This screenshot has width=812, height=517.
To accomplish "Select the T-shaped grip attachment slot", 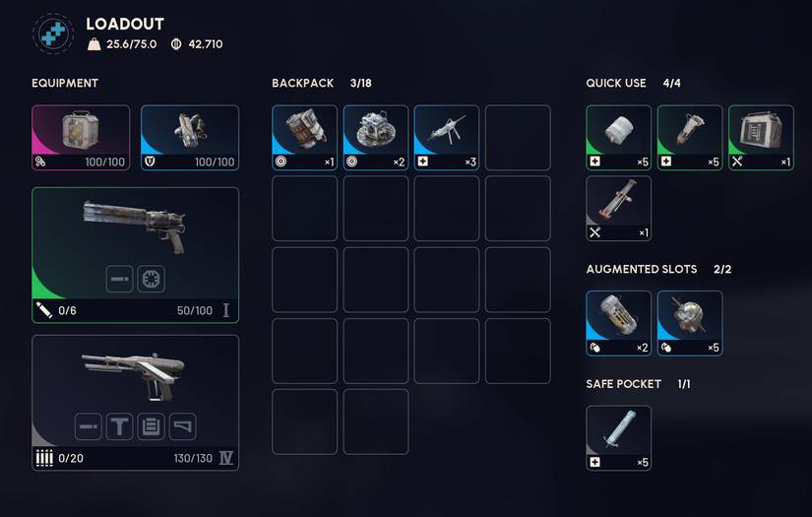I will tap(120, 426).
